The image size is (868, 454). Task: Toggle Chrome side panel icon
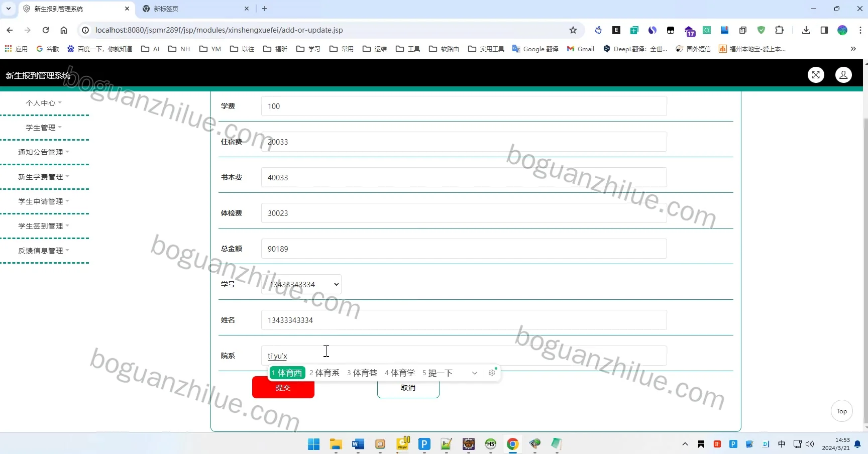824,30
